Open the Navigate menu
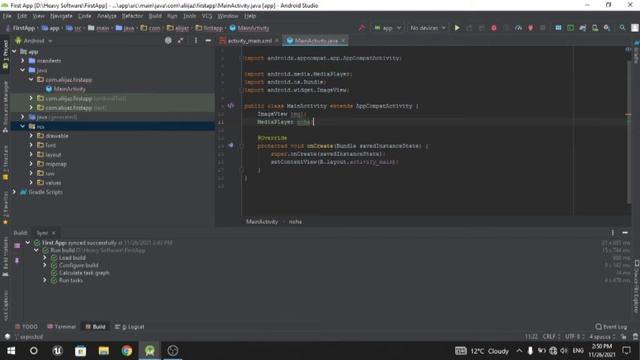 61,16
